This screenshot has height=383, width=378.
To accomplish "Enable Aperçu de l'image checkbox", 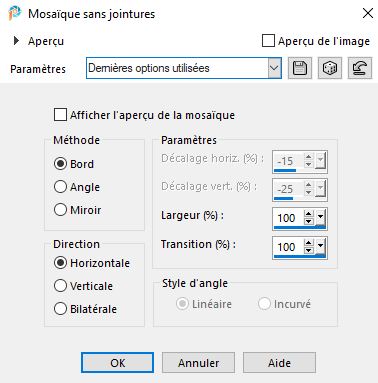I will pos(268,41).
